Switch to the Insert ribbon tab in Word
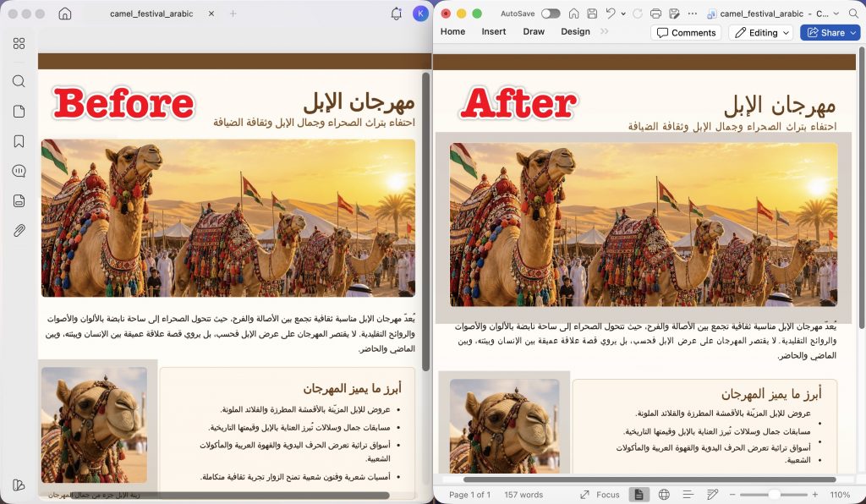The height and width of the screenshot is (504, 866). 494,31
